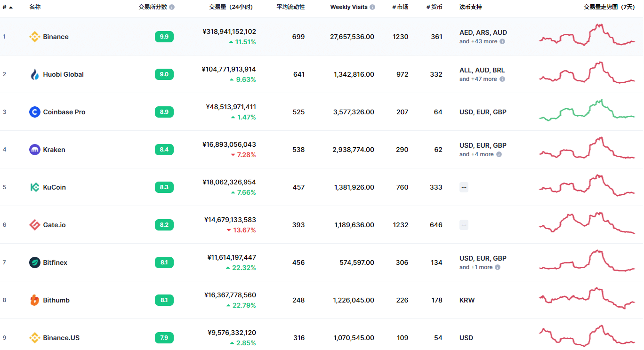Click Kraken's 8.4 score badge
The image size is (644, 350).
(164, 150)
